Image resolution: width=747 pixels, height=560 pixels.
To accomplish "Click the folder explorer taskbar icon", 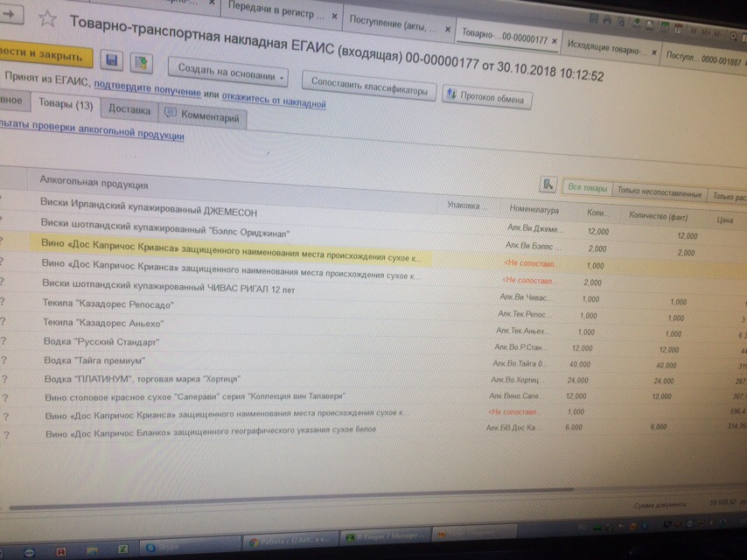I will click(x=92, y=551).
